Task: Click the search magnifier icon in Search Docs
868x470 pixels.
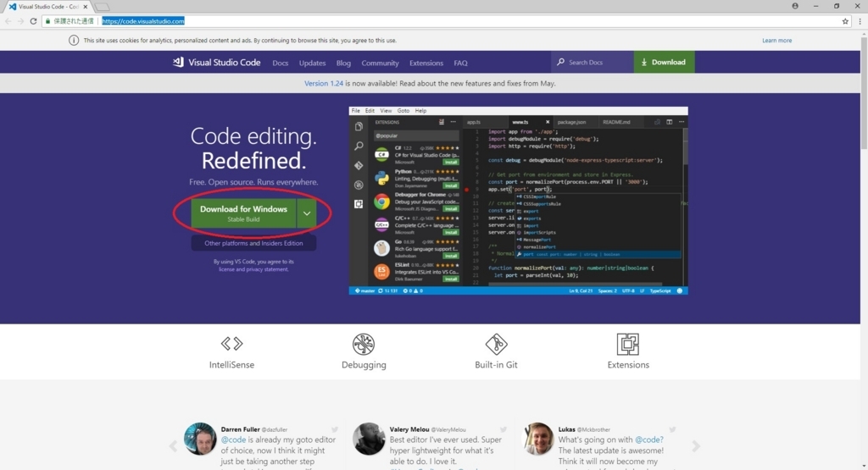Action: pos(561,62)
